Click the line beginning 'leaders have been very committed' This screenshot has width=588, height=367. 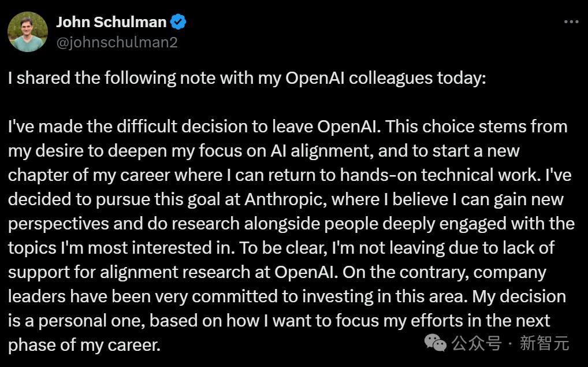[x=287, y=296]
